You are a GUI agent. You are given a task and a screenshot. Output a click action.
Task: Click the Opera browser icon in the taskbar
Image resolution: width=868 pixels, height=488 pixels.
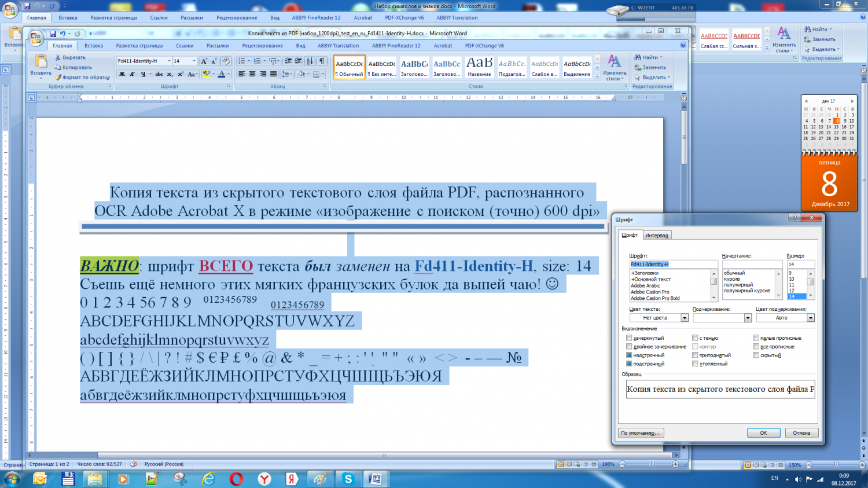tap(236, 479)
